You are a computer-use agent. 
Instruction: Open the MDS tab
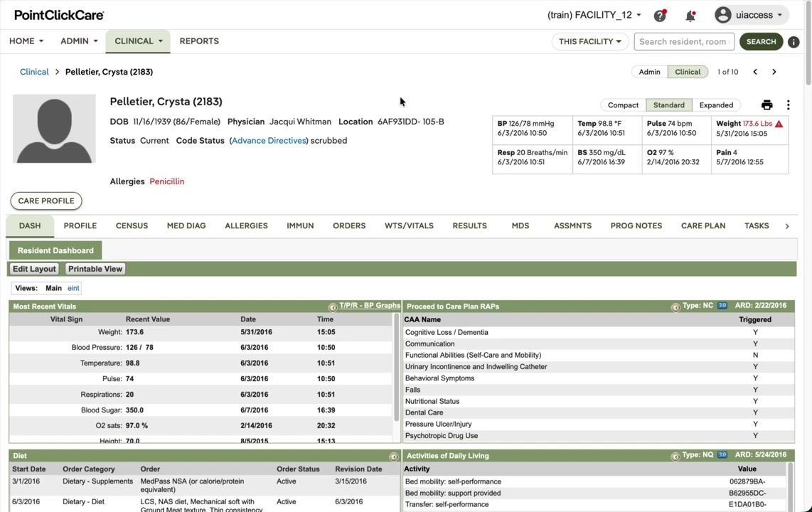pyautogui.click(x=520, y=226)
